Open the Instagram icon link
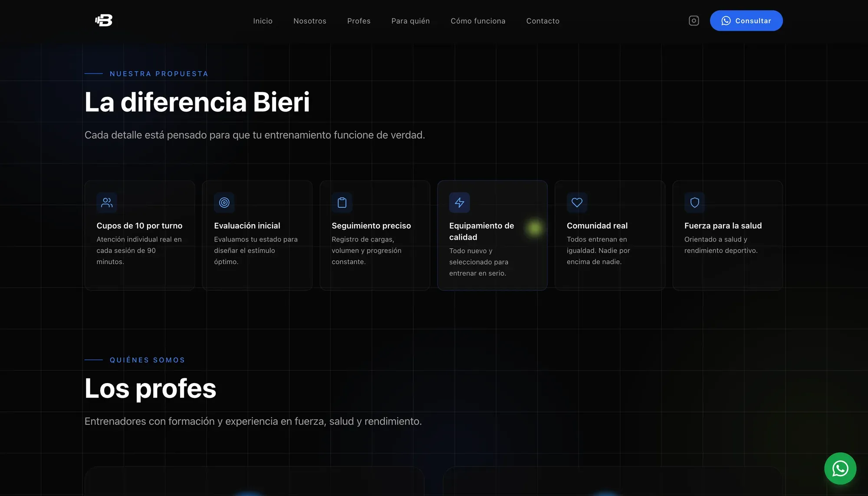 694,20
